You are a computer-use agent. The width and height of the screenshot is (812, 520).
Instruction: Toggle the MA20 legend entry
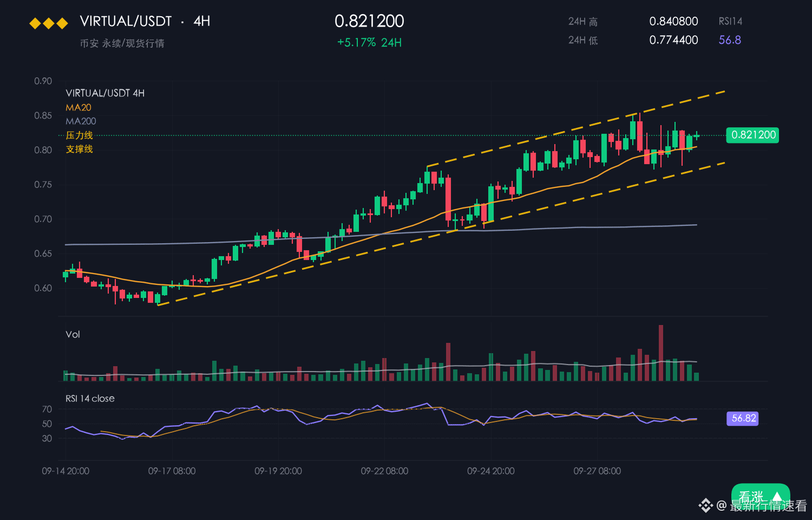point(78,107)
